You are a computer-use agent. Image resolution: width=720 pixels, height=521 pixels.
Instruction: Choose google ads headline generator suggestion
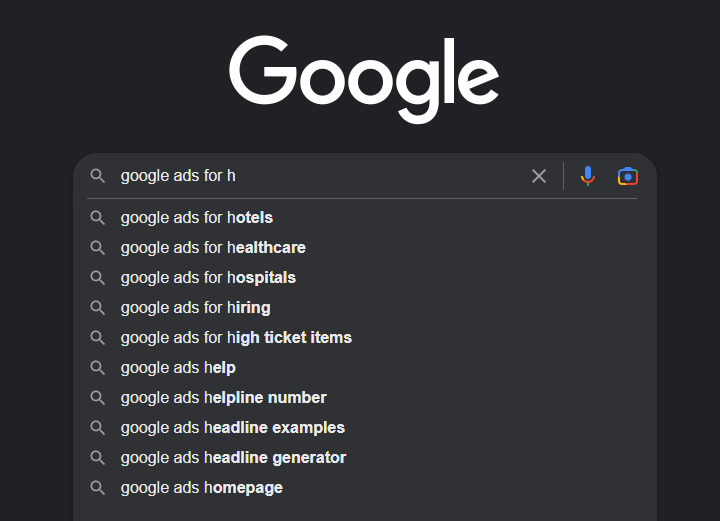(365, 458)
